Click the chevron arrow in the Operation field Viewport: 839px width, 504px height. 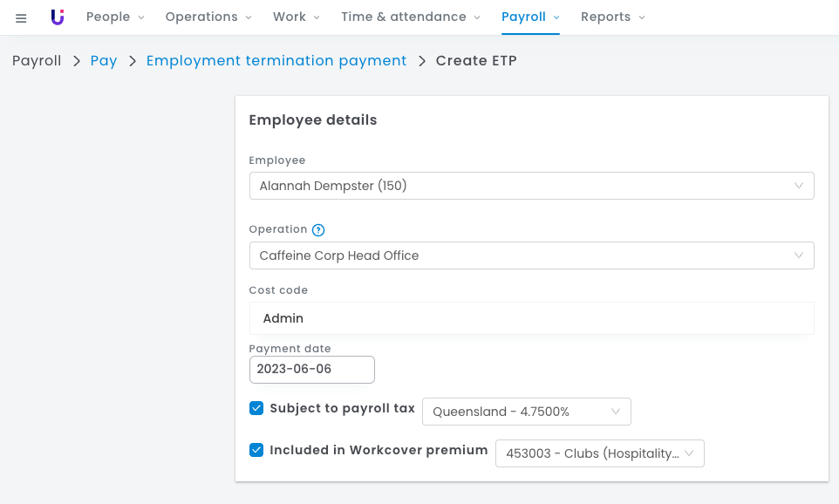click(x=798, y=255)
